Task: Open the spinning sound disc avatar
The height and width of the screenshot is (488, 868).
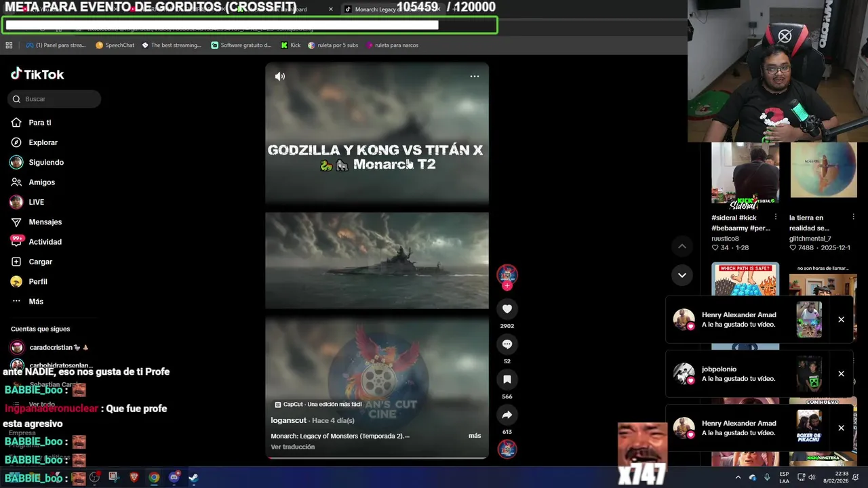Action: [507, 449]
